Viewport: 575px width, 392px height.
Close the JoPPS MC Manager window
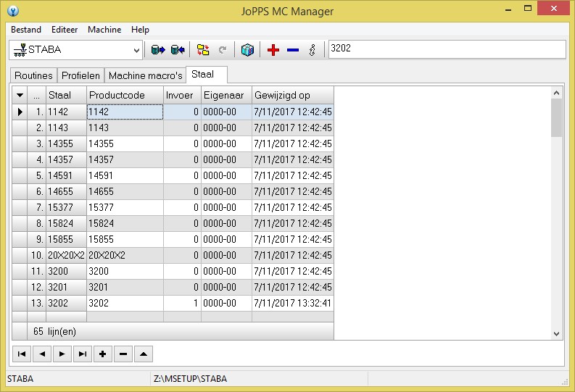tap(554, 8)
